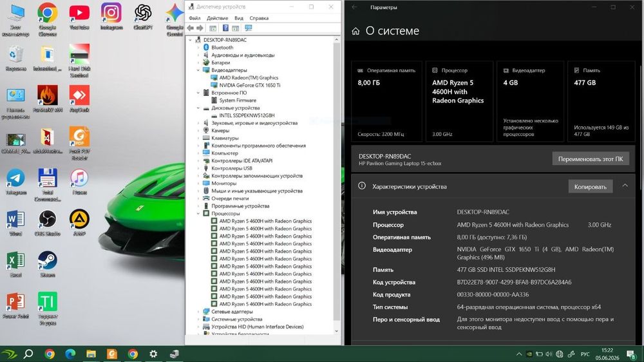This screenshot has height=362, width=644.
Task: Expand Сетевые адаптеры node
Action: pyautogui.click(x=198, y=312)
